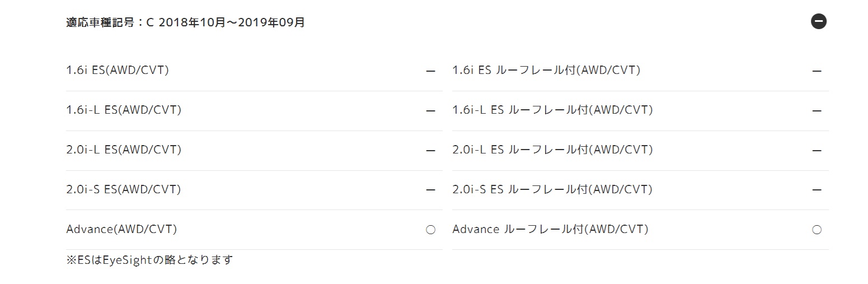The image size is (868, 284).
Task: Click dash mark beside 1.6i-L ES ルーフレール付
Action: point(817,111)
